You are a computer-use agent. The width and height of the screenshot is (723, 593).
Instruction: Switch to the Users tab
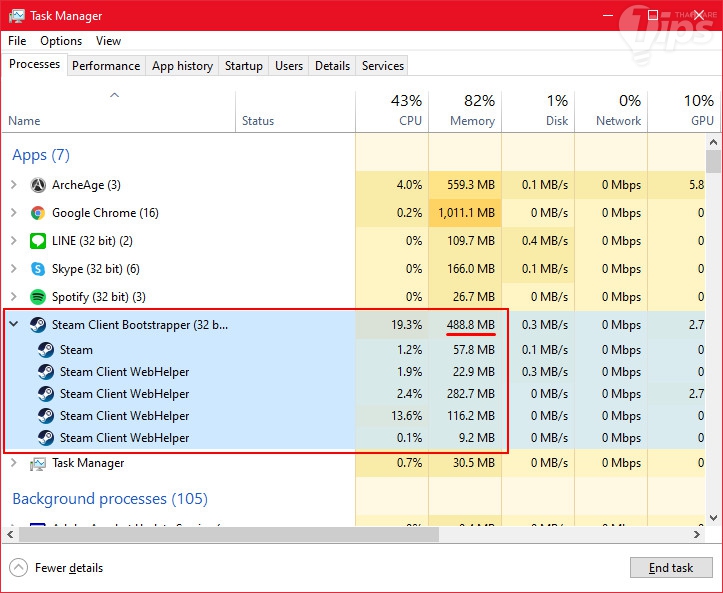point(289,66)
